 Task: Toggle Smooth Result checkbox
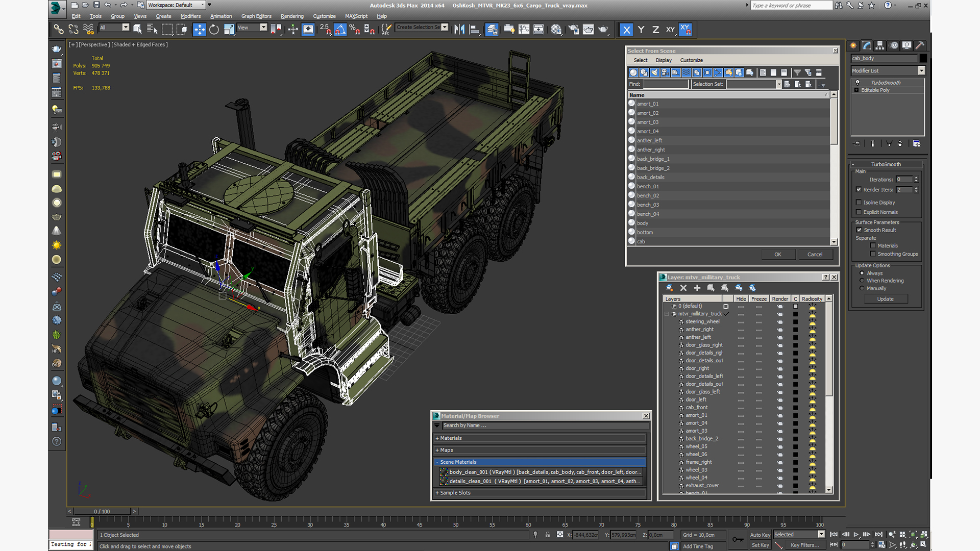(859, 230)
